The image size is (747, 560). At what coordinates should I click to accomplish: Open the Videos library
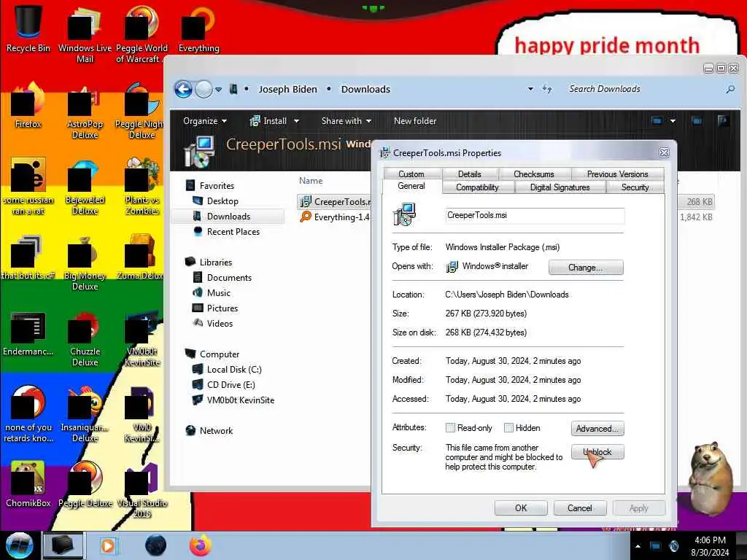click(x=219, y=323)
